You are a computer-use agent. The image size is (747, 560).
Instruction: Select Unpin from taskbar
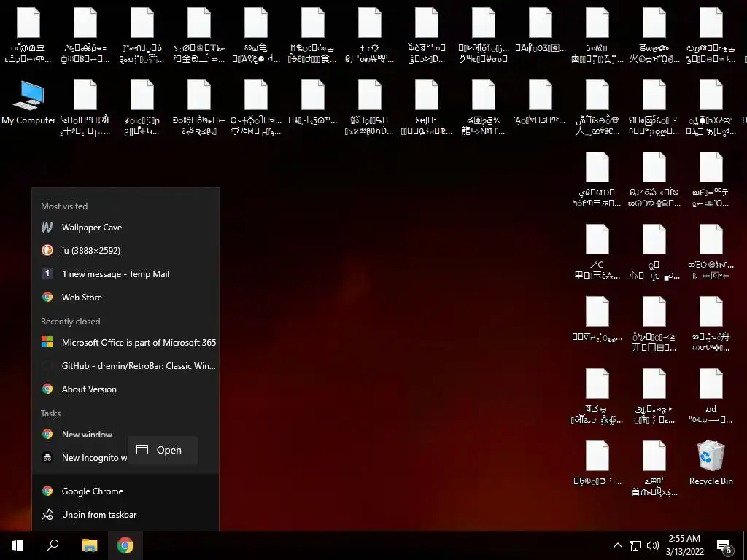(125, 514)
